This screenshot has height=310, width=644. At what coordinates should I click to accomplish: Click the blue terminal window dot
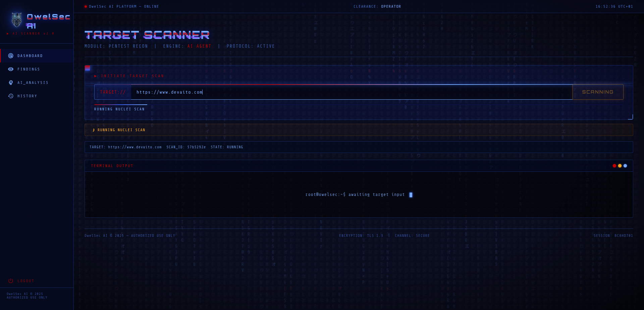(625, 166)
